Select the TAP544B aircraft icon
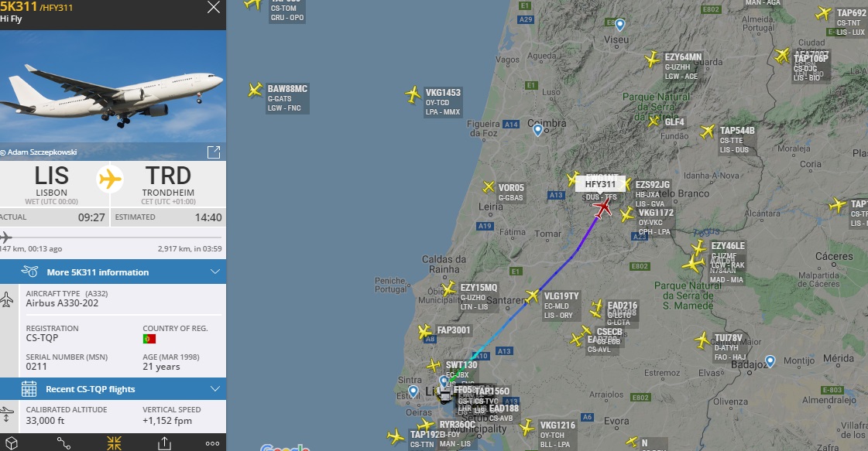The image size is (868, 451). pyautogui.click(x=708, y=132)
